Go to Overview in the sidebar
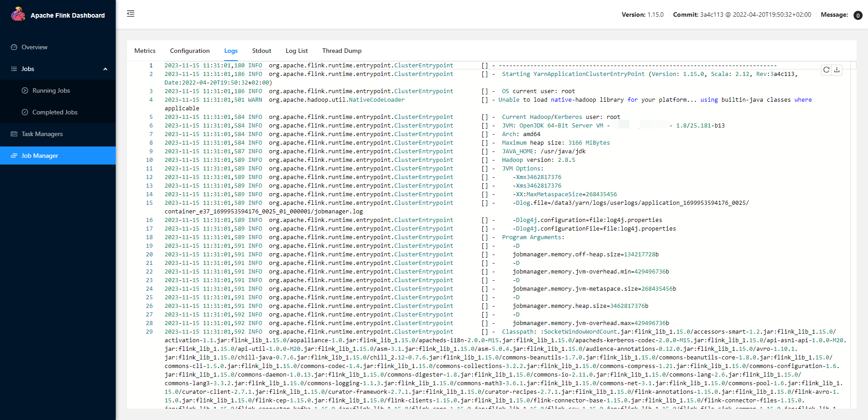 58,47
